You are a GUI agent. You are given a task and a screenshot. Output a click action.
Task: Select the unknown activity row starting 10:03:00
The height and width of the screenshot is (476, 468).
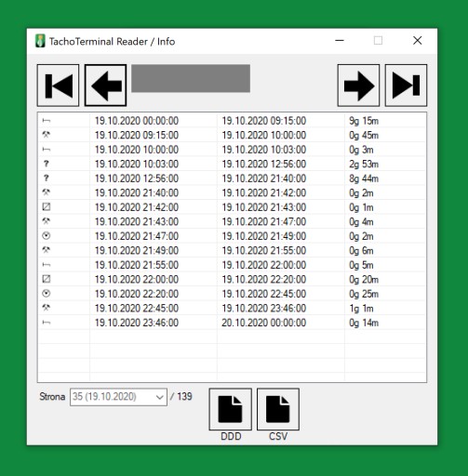[232, 164]
